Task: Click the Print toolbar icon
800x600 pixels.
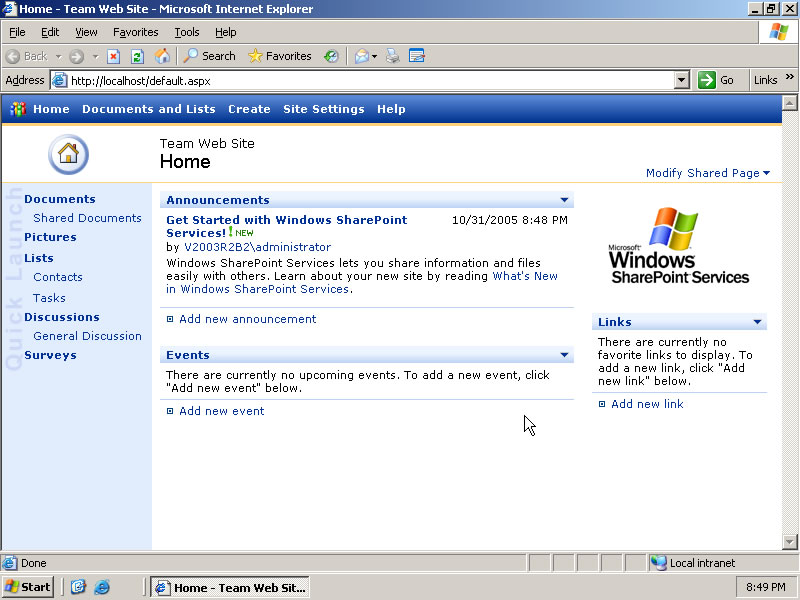Action: point(393,56)
